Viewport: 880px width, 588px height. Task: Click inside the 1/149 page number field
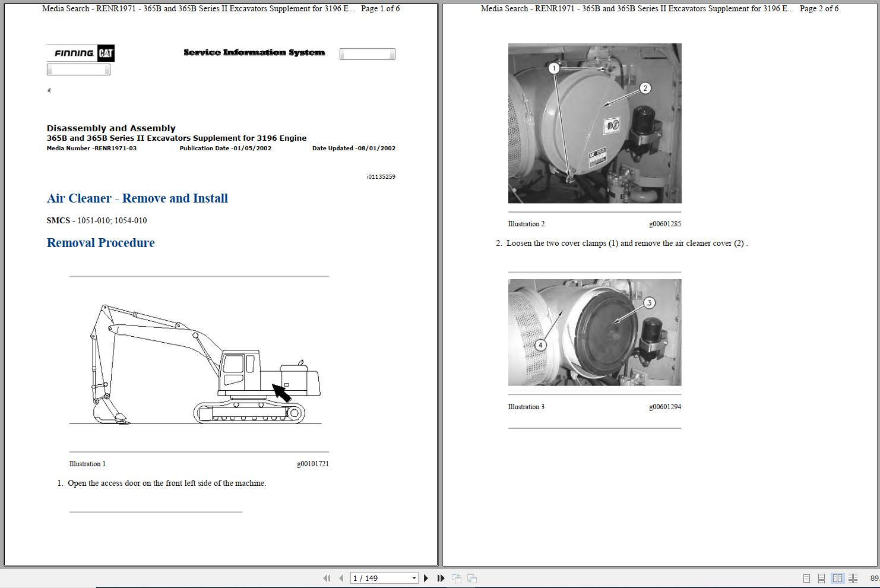click(x=374, y=577)
